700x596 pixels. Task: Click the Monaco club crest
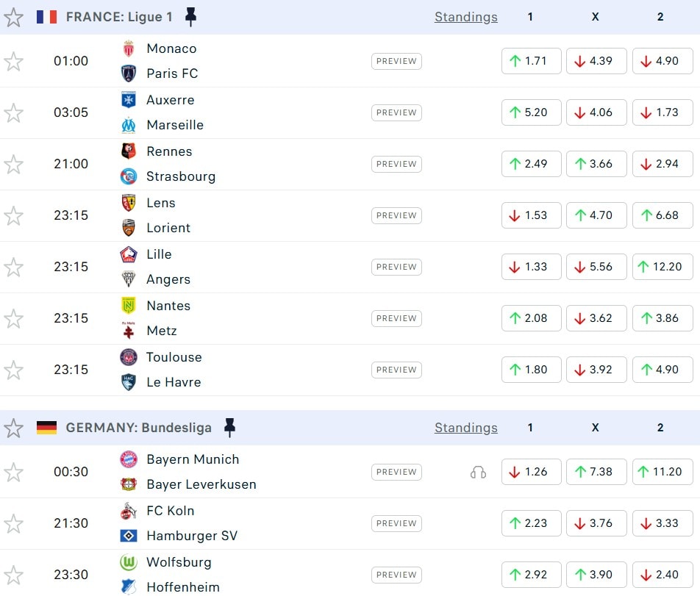click(129, 49)
